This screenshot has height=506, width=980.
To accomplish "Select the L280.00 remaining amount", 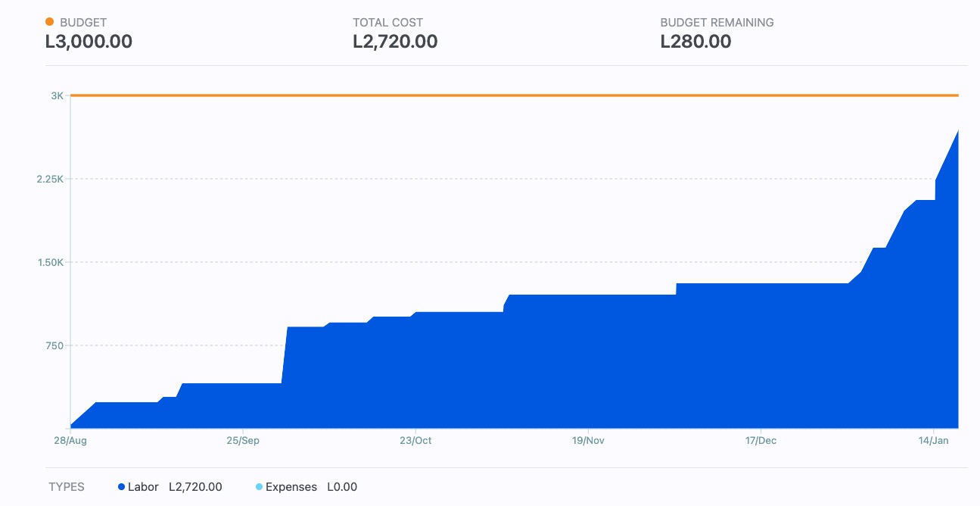I will coord(695,42).
